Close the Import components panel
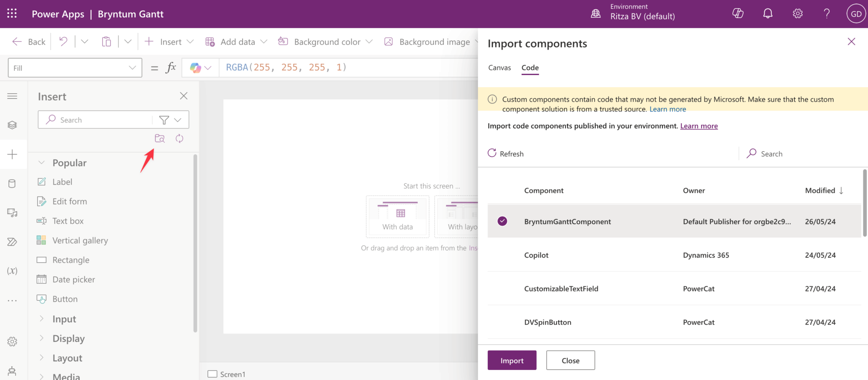This screenshot has height=380, width=868. point(851,42)
